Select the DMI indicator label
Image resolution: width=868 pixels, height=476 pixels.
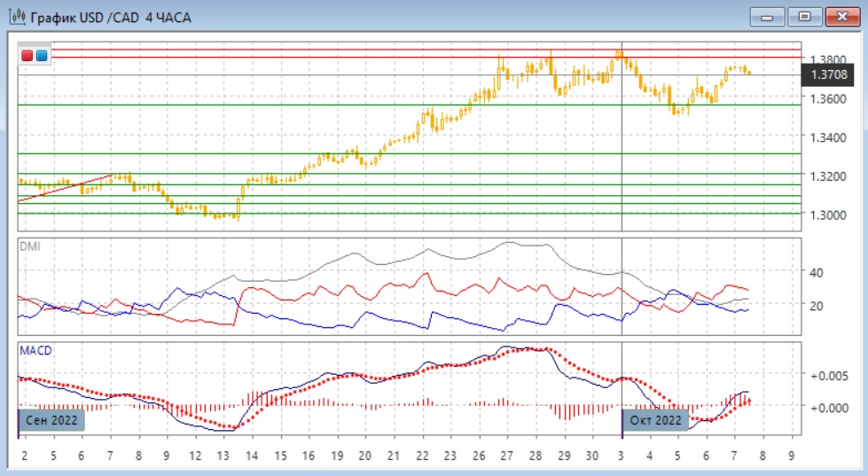coord(29,246)
